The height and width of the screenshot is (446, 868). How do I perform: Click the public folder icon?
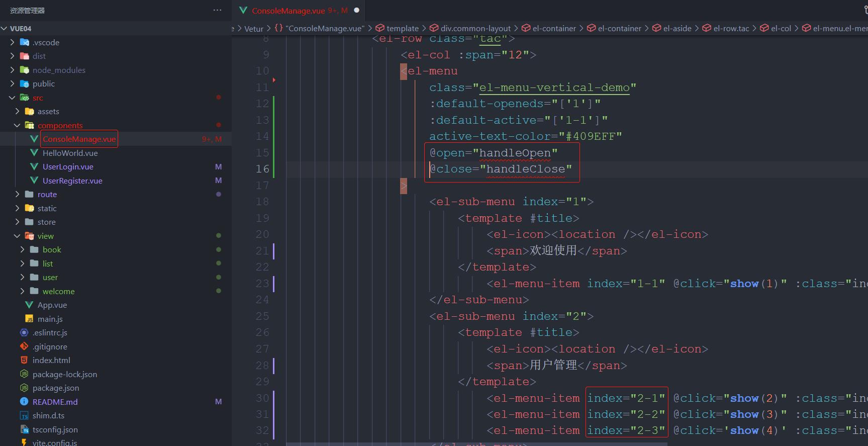(24, 83)
